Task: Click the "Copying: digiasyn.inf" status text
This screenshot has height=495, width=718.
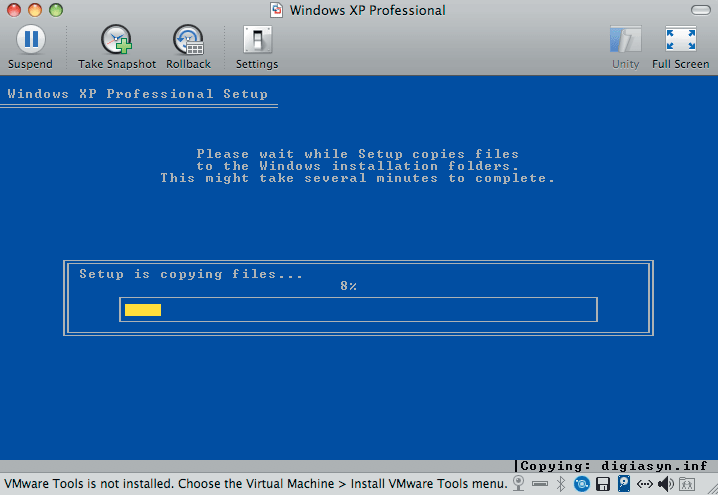Action: click(614, 466)
